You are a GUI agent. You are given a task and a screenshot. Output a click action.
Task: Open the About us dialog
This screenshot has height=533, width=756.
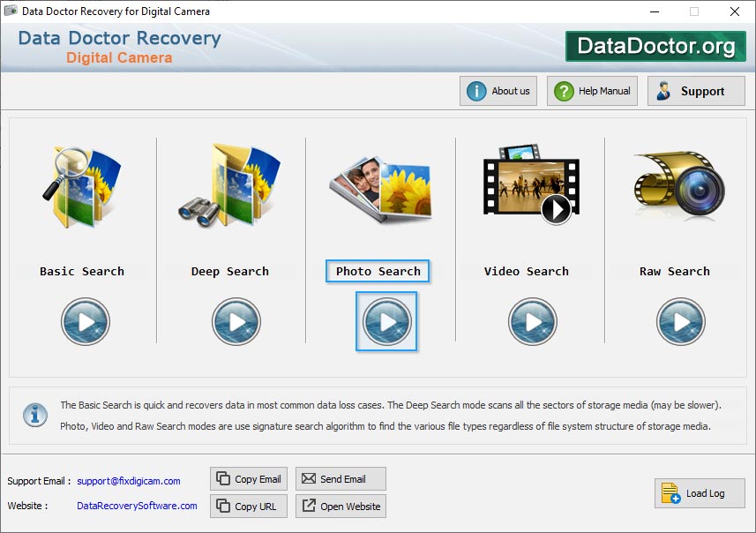point(498,91)
